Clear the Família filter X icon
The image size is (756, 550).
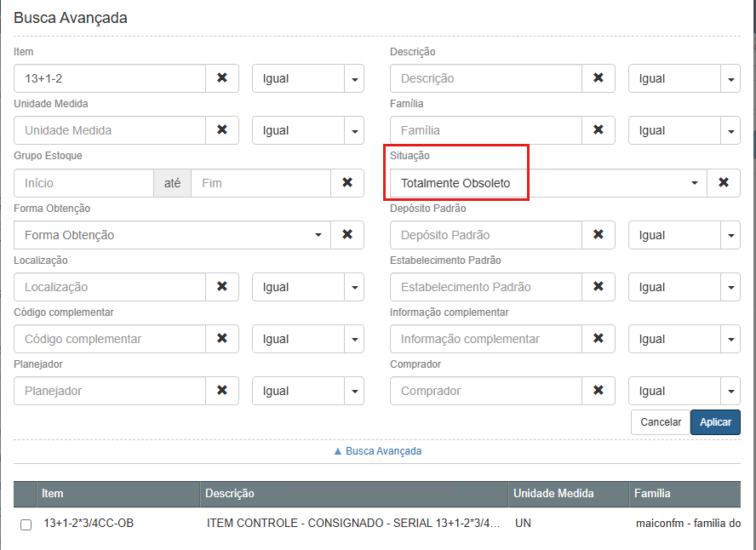(598, 130)
